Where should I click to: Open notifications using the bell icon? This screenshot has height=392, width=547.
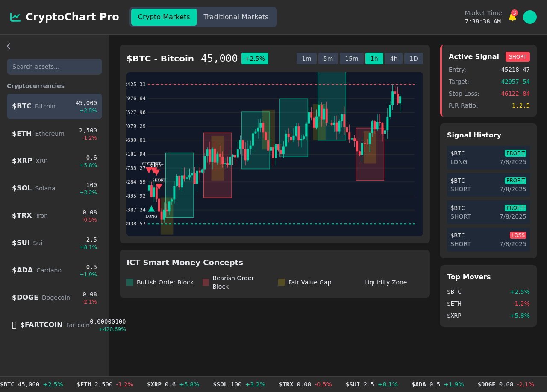tap(512, 17)
